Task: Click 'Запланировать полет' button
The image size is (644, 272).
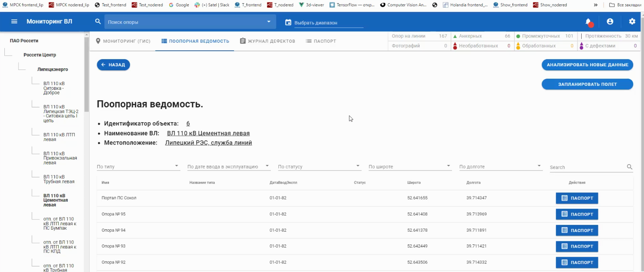Action: pos(587,84)
